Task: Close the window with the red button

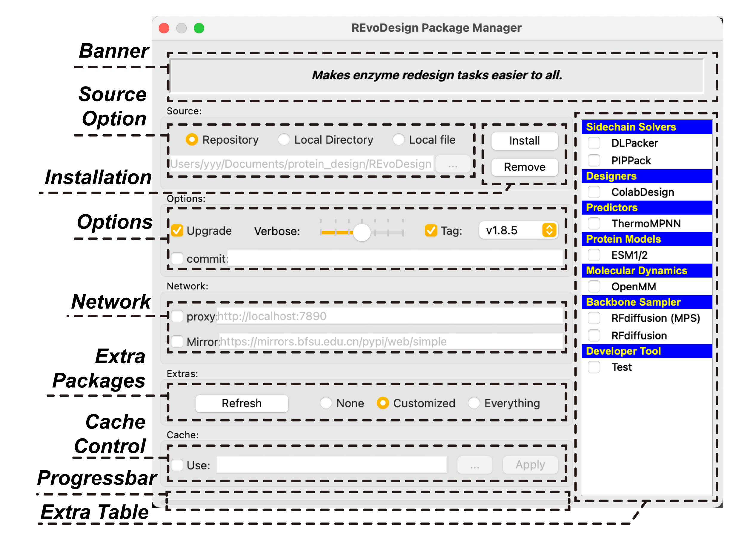Action: (x=164, y=28)
